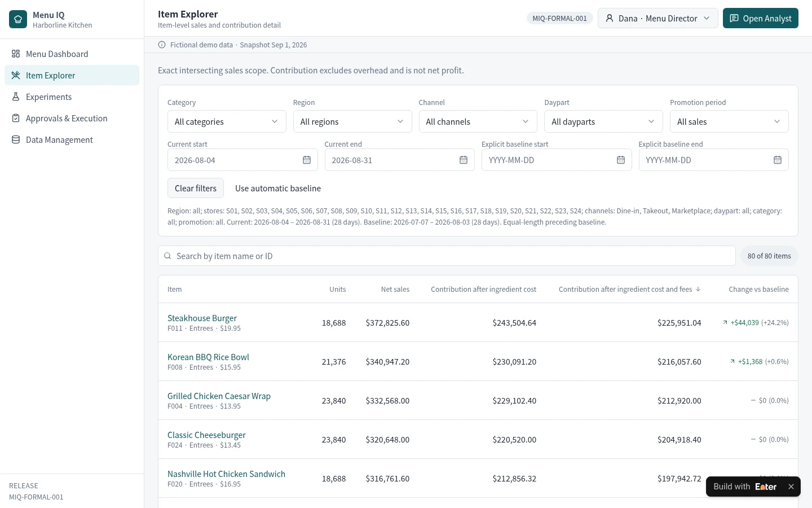Click Clear filters
The width and height of the screenshot is (812, 508).
(x=196, y=189)
